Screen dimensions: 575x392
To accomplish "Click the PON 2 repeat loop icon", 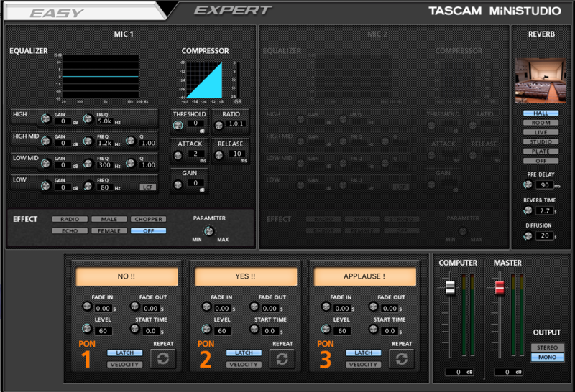I will 282,358.
